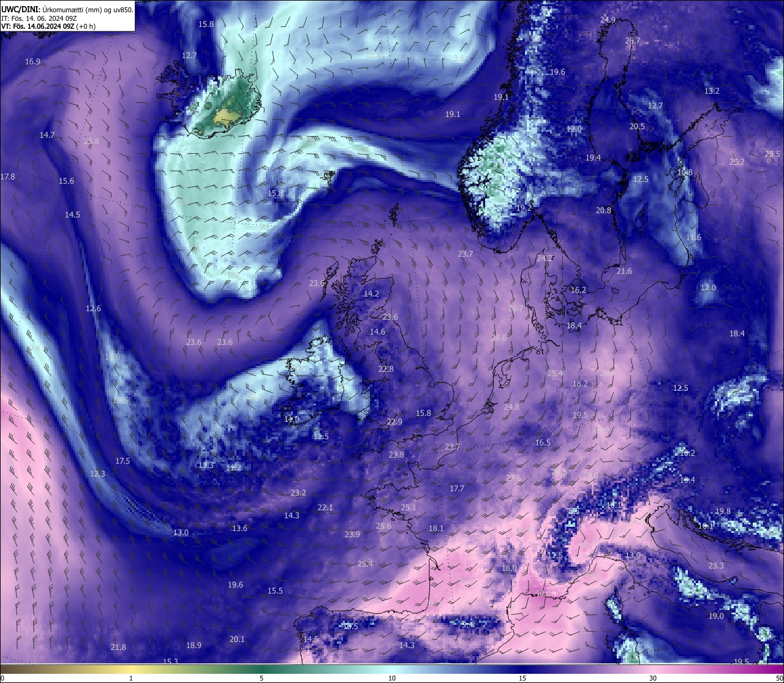
Task: Click the 20.8 value label
Action: point(603,210)
